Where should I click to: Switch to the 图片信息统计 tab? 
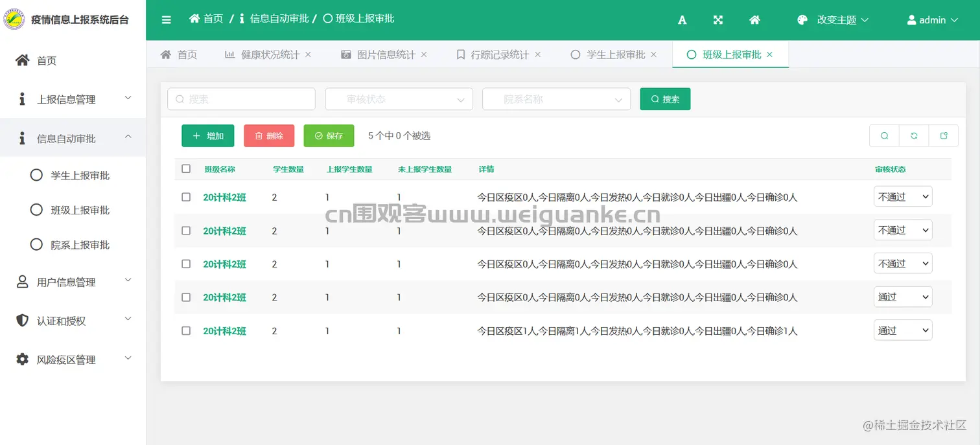386,54
